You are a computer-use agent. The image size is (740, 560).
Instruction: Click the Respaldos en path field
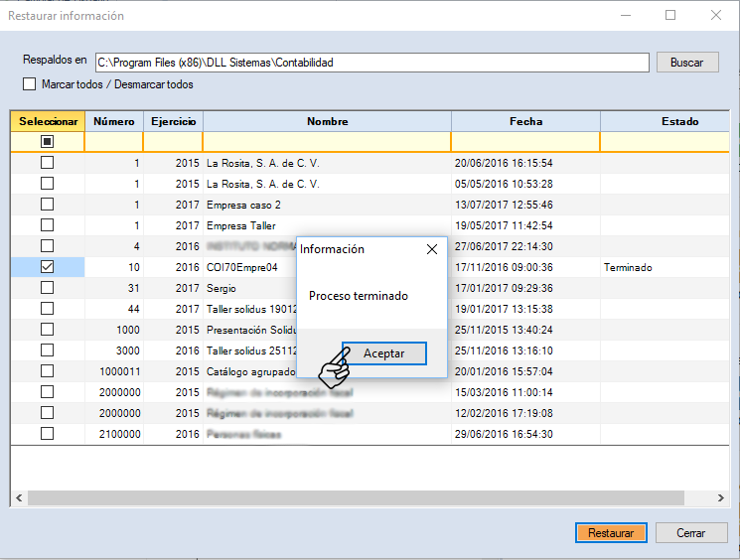point(371,62)
